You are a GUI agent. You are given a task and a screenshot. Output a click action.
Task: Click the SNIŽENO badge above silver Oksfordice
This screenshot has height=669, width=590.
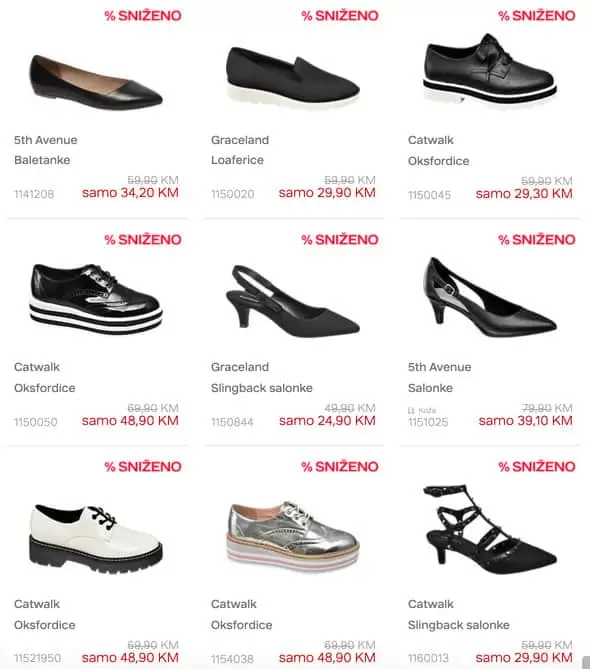(340, 466)
